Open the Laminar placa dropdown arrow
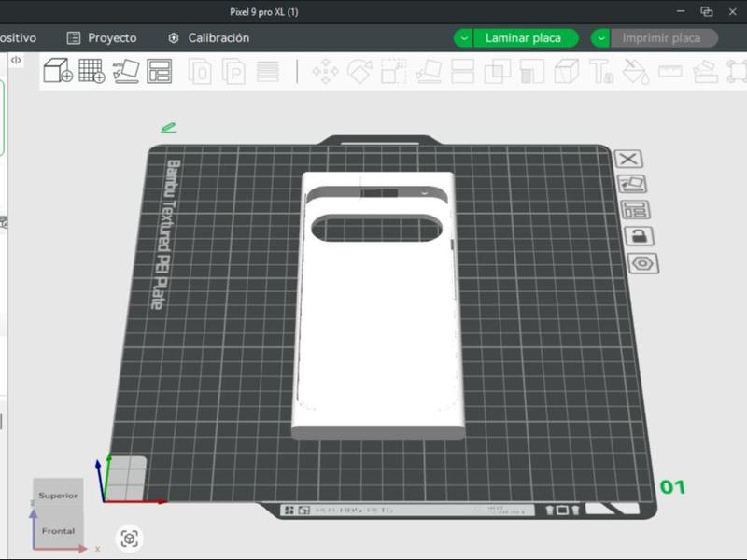The height and width of the screenshot is (560, 747). click(463, 38)
